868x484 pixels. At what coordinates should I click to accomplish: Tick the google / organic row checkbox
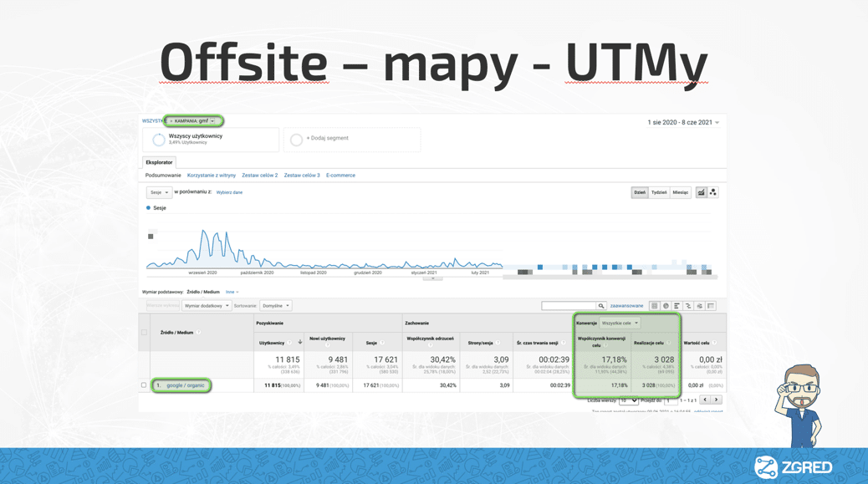(x=144, y=385)
